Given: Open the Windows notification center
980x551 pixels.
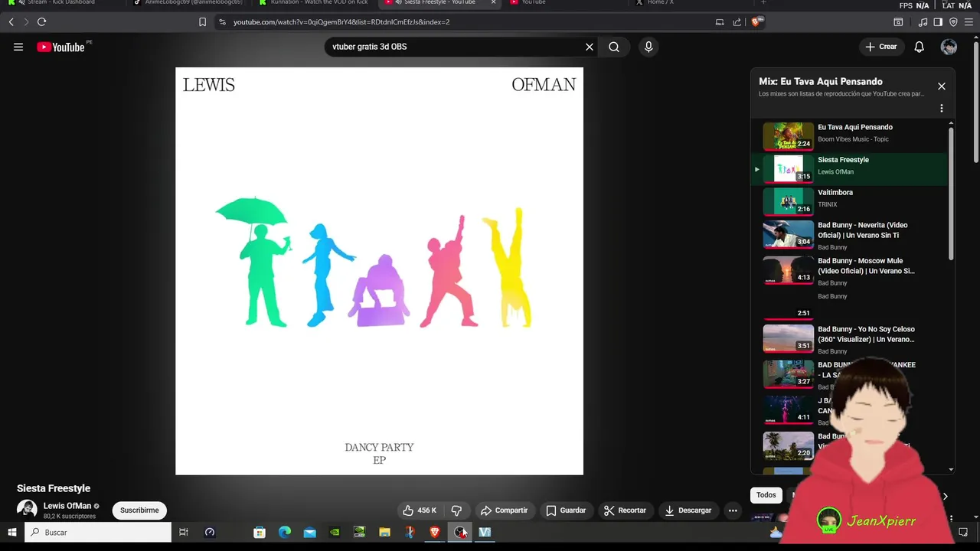Looking at the screenshot, I should coord(963,532).
